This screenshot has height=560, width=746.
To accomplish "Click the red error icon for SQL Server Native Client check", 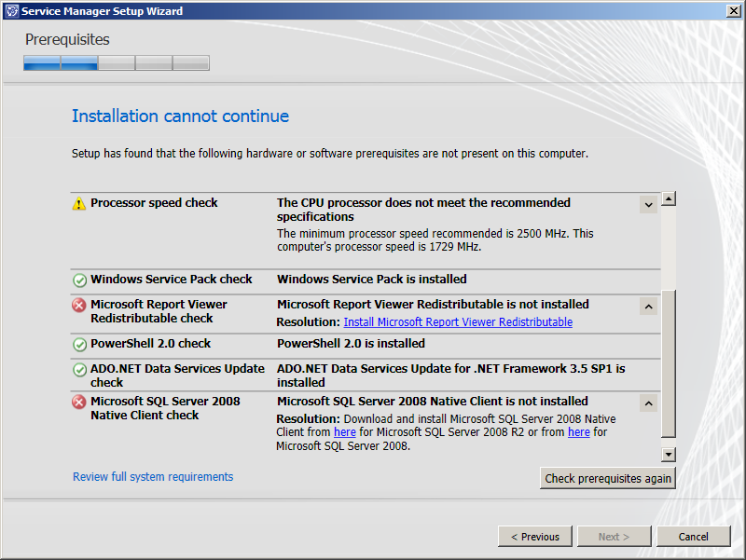I will click(79, 403).
